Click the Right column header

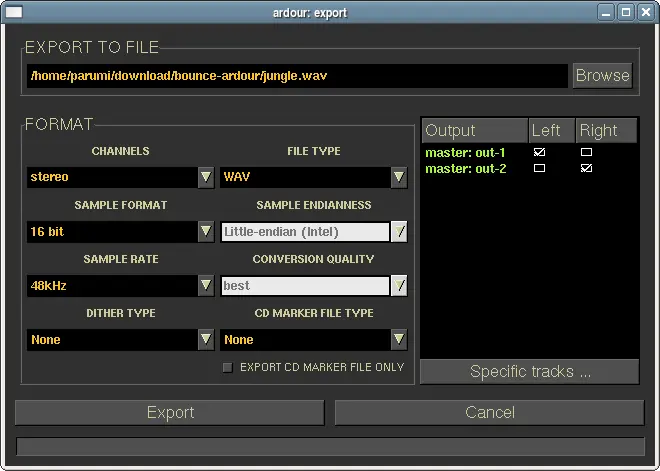[x=607, y=130]
